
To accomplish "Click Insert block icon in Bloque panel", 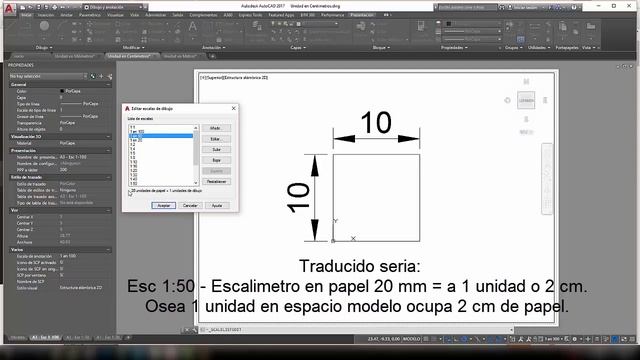I will click(x=361, y=26).
